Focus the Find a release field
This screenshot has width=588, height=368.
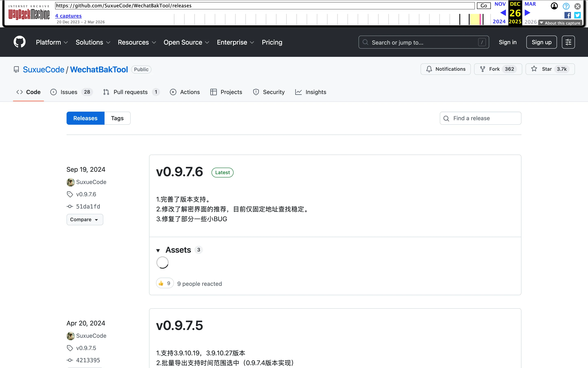tap(480, 118)
